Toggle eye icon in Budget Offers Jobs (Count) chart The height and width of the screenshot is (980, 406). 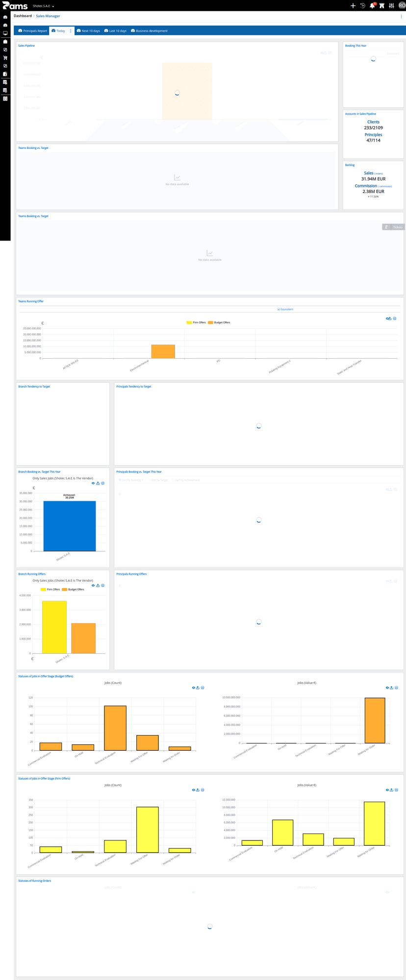pos(193,688)
